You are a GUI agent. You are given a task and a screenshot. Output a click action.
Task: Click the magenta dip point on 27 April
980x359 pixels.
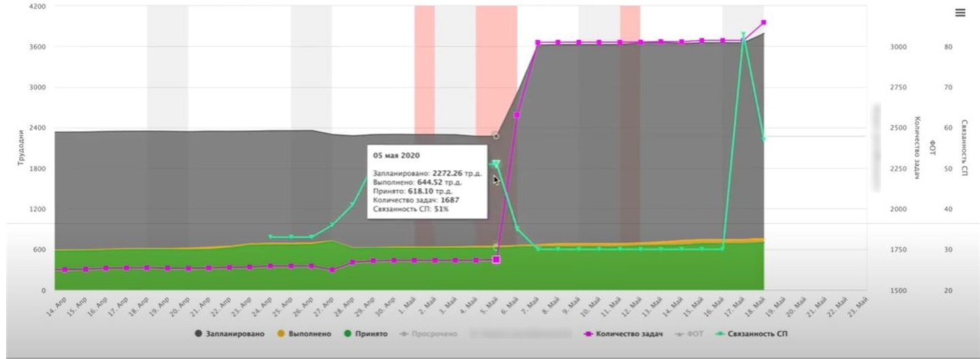click(x=332, y=270)
